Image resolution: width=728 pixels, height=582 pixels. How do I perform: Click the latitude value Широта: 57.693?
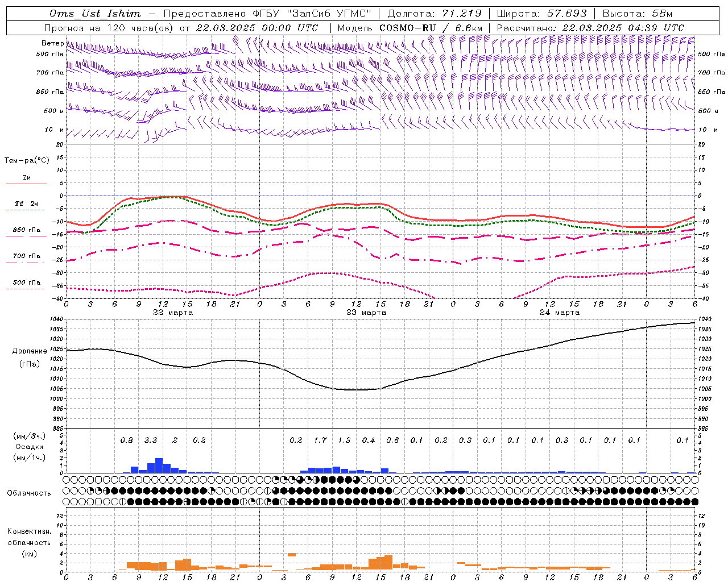541,14
